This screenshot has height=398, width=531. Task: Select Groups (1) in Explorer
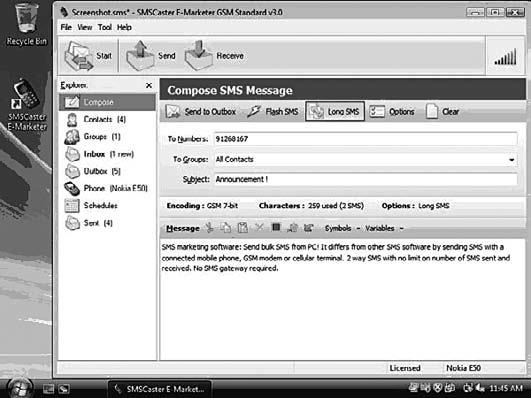click(x=107, y=137)
